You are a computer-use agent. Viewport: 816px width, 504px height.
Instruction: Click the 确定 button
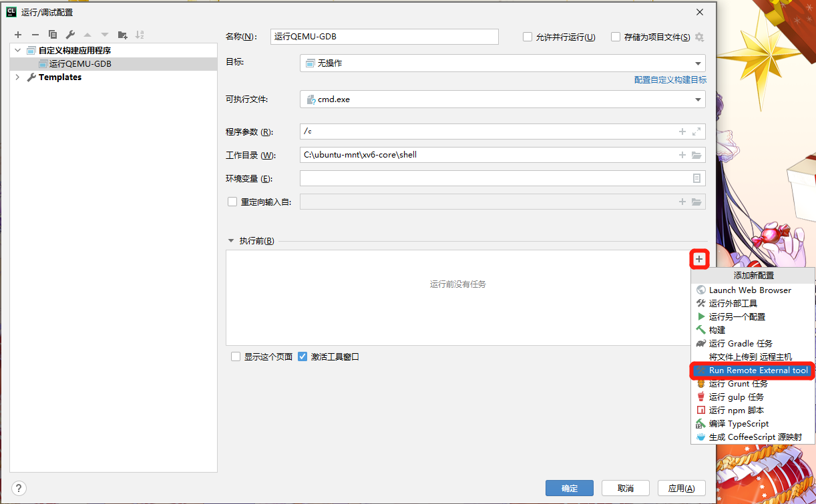point(570,488)
